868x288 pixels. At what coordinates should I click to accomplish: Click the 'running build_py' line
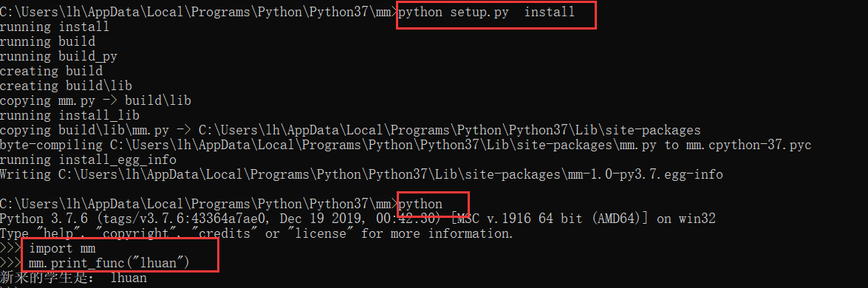[58, 56]
